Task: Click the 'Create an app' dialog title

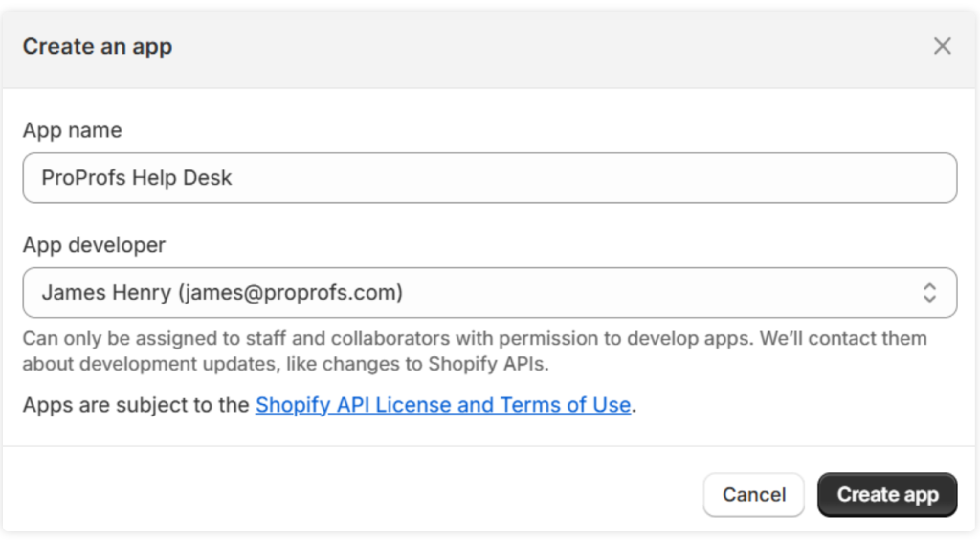Action: pyautogui.click(x=98, y=46)
